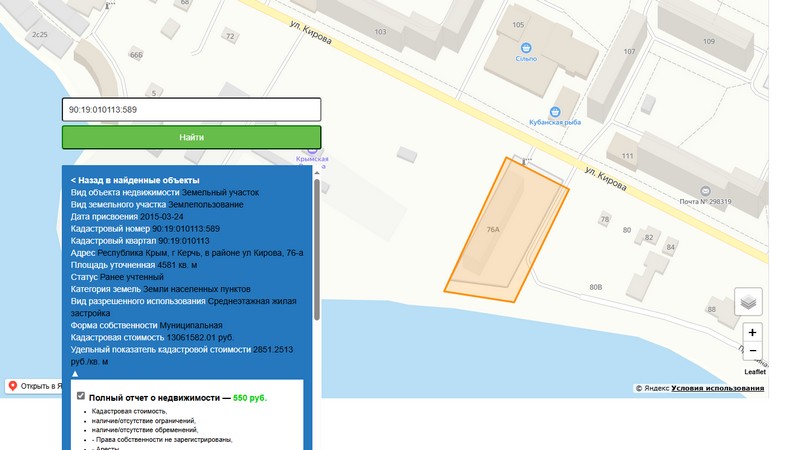Click the Сільпо store marker icon
The height and width of the screenshot is (450, 800).
[526, 46]
